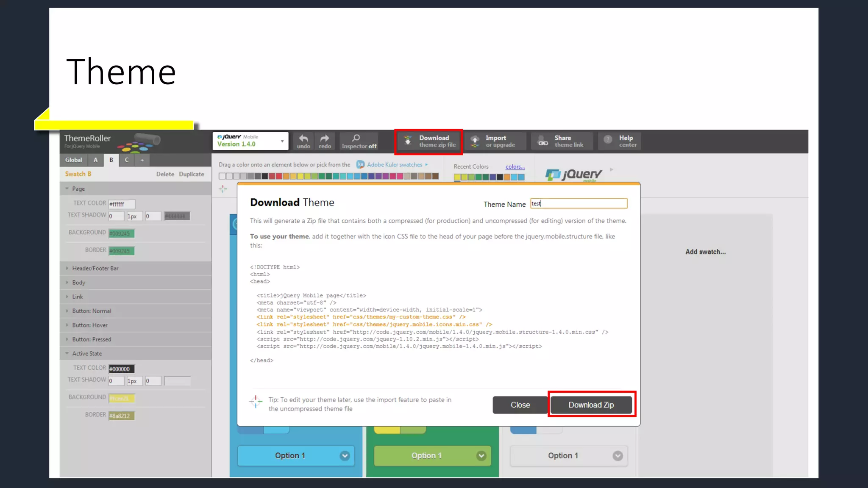This screenshot has width=868, height=488.
Task: Add a new swatch tab with plus
Action: tap(142, 160)
